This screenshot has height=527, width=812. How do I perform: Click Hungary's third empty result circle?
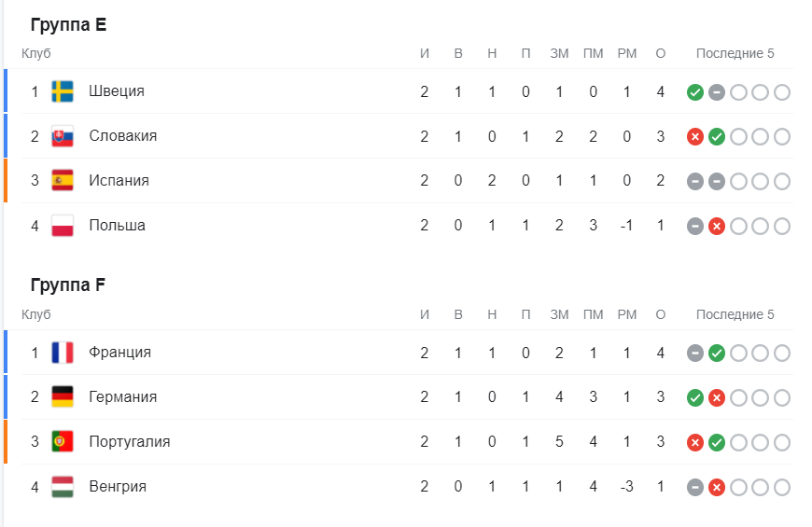click(x=738, y=488)
